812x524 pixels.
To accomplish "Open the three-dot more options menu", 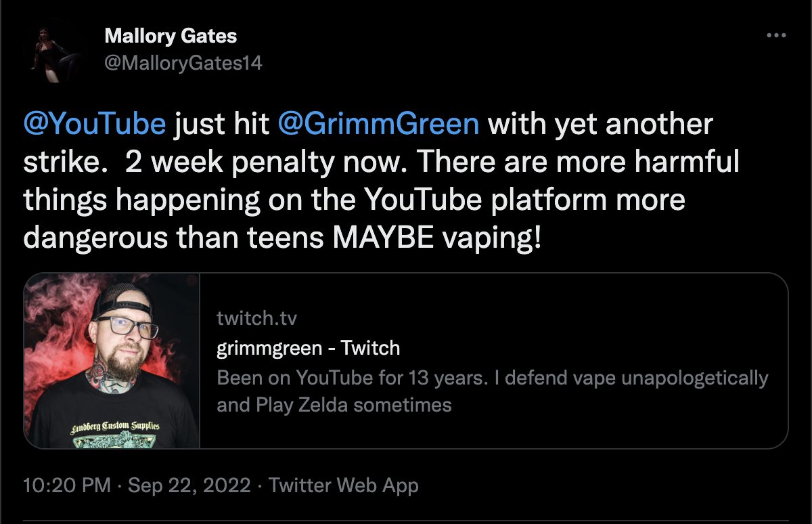I will [x=776, y=36].
